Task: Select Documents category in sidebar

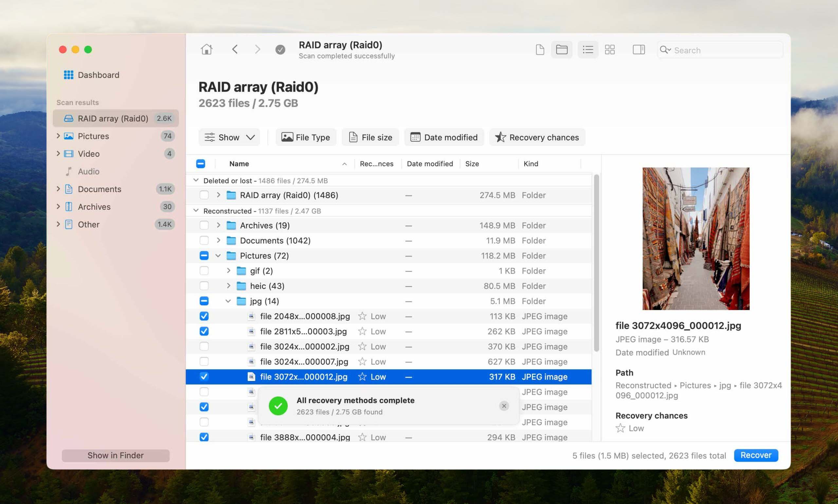Action: pyautogui.click(x=99, y=189)
